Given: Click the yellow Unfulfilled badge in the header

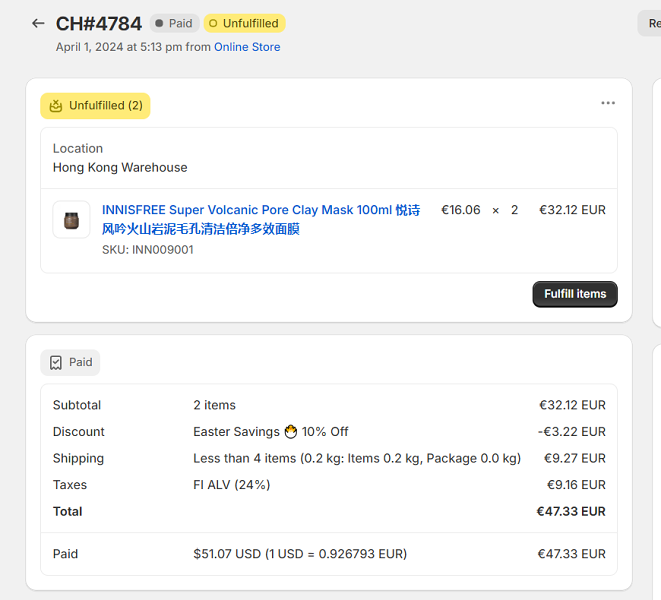Looking at the screenshot, I should pos(244,23).
